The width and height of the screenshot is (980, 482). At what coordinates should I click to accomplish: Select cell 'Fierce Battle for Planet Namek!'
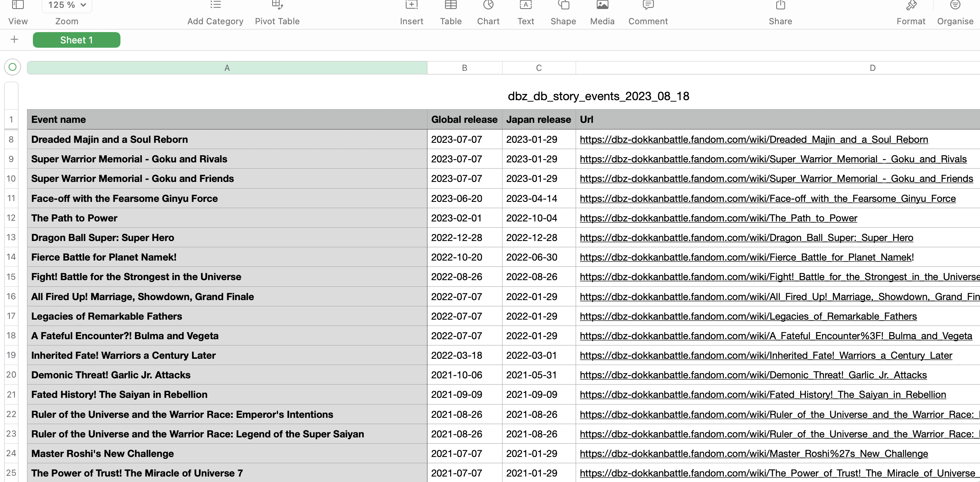[227, 257]
